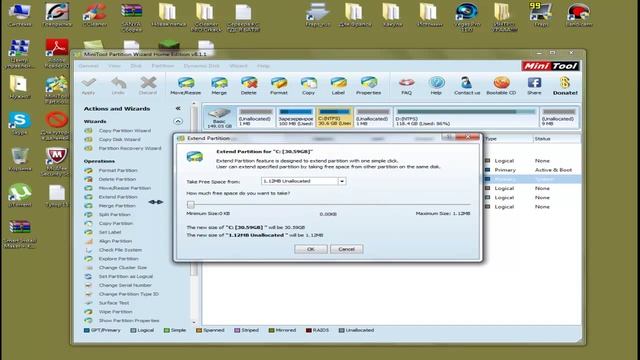Open the FAQ lifebuoy icon
Screen dimensions: 640x360
tap(407, 86)
